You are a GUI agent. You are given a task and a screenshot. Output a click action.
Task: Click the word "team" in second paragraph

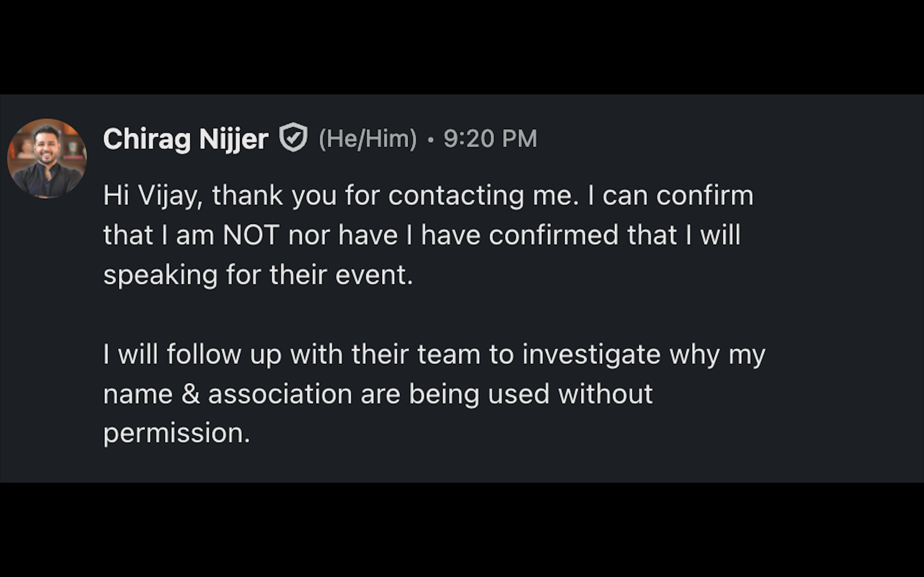click(449, 354)
